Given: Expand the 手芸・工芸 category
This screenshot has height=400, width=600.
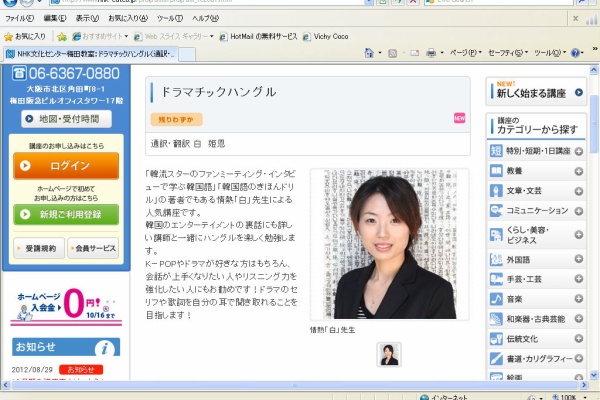Looking at the screenshot, I should click(579, 280).
